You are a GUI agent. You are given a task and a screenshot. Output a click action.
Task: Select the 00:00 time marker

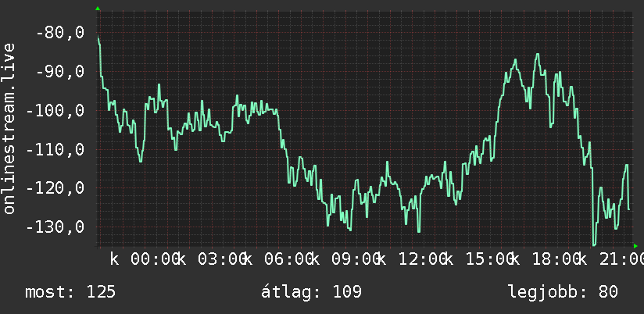point(155,259)
